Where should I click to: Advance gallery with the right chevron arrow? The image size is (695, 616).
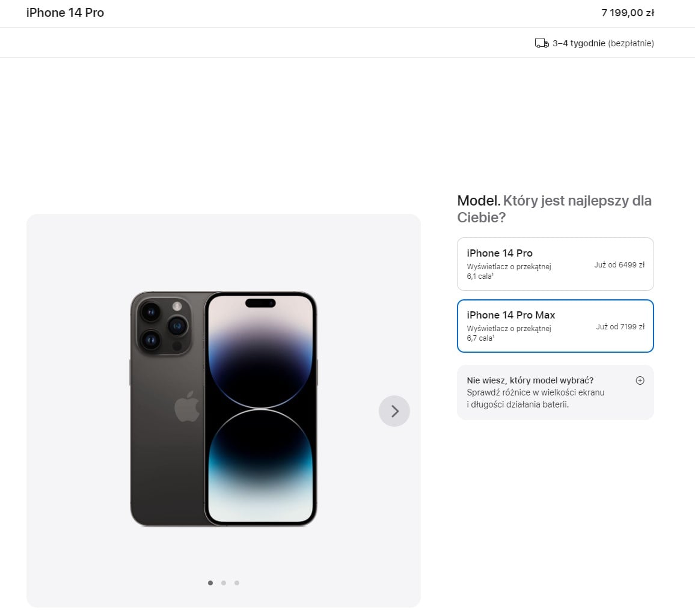coord(394,411)
